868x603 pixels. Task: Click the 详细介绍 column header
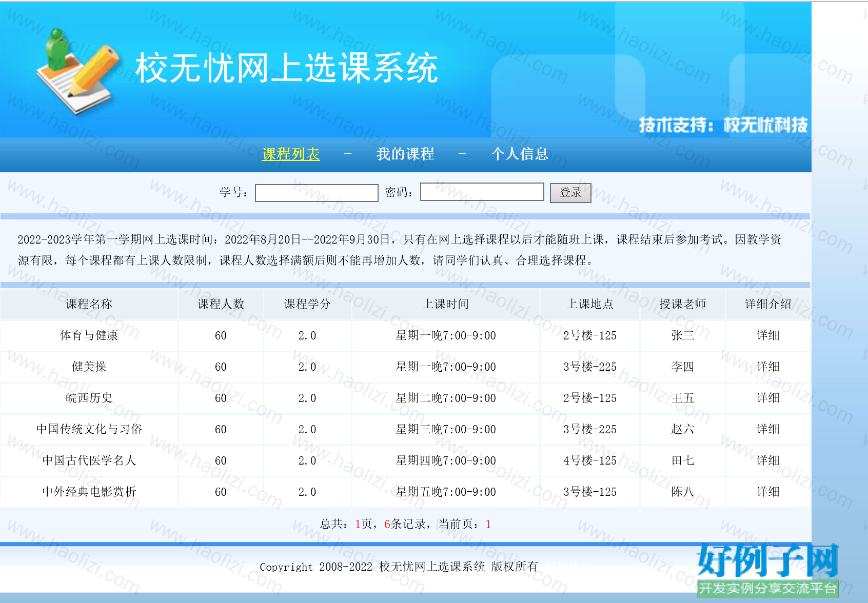[x=768, y=304]
